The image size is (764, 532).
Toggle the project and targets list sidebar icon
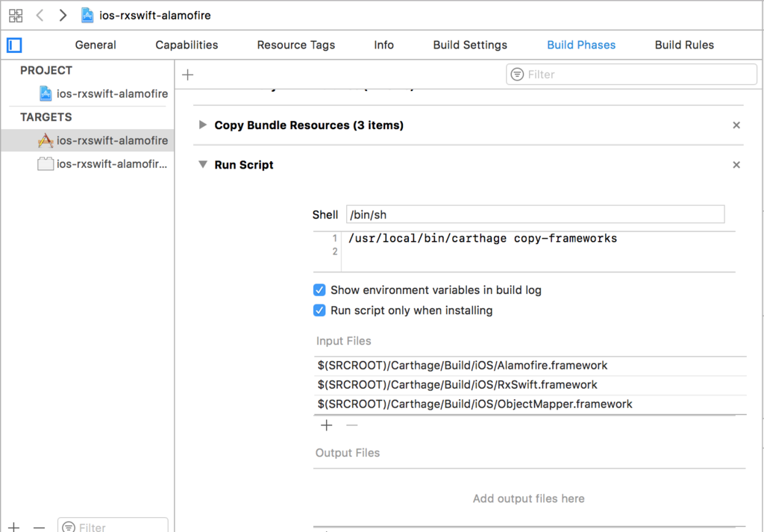(x=14, y=46)
